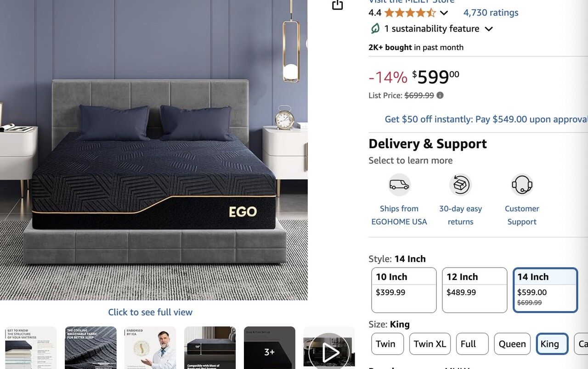Click the Customer Support headset icon

tap(522, 185)
